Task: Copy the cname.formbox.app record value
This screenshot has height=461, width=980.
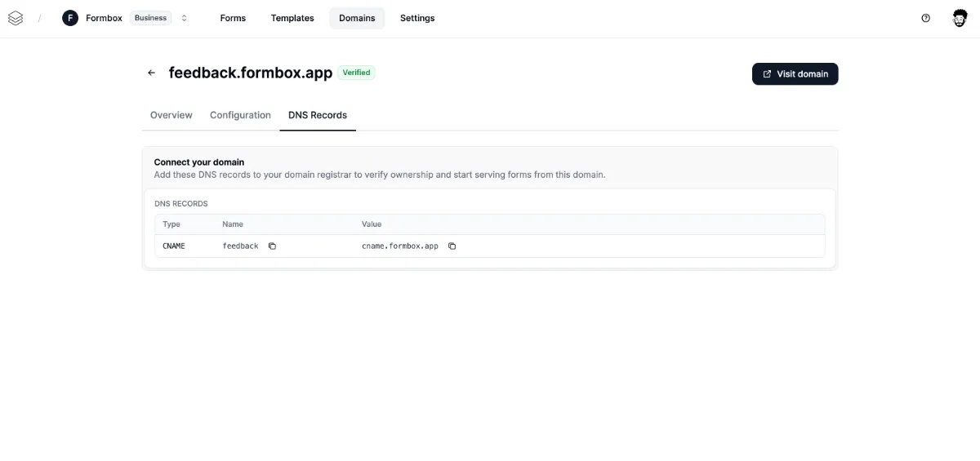Action: pos(452,246)
